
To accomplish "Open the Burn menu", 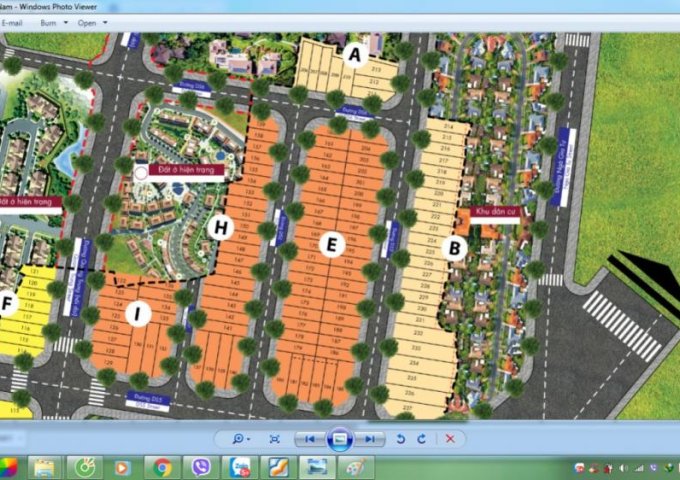I will (x=48, y=23).
